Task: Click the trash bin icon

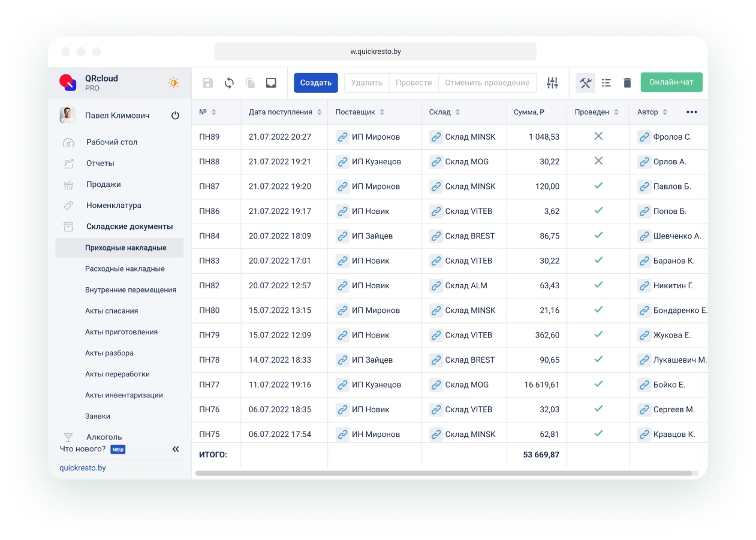Action: click(x=627, y=83)
